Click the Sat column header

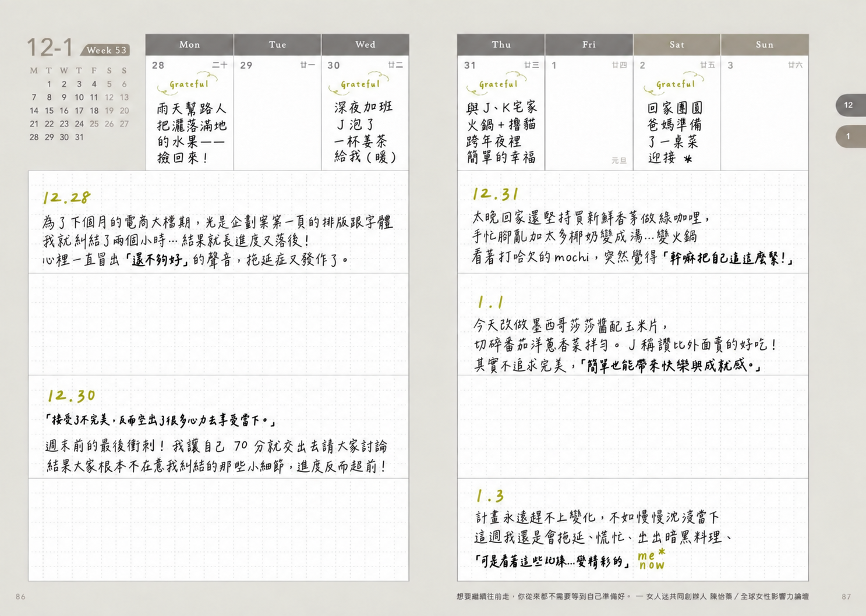tap(677, 45)
